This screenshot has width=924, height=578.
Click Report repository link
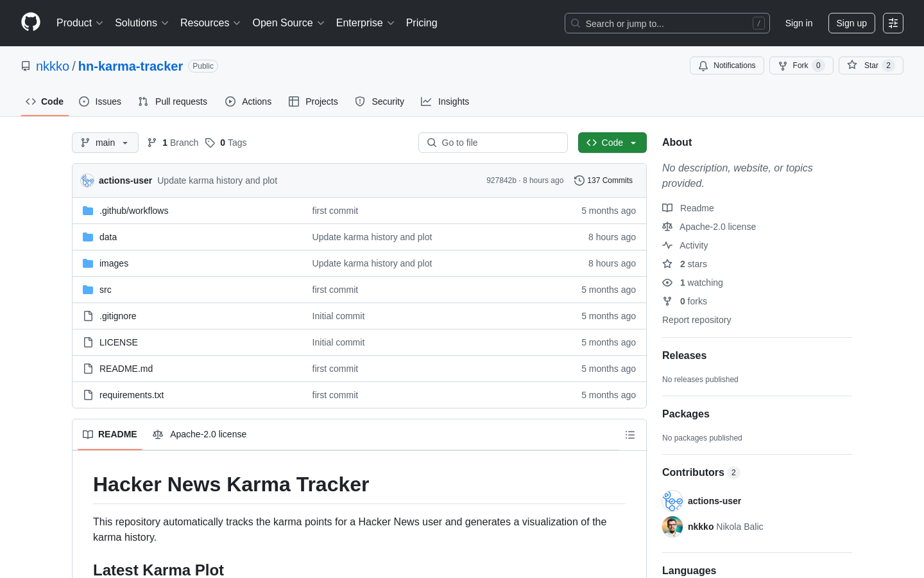click(696, 320)
